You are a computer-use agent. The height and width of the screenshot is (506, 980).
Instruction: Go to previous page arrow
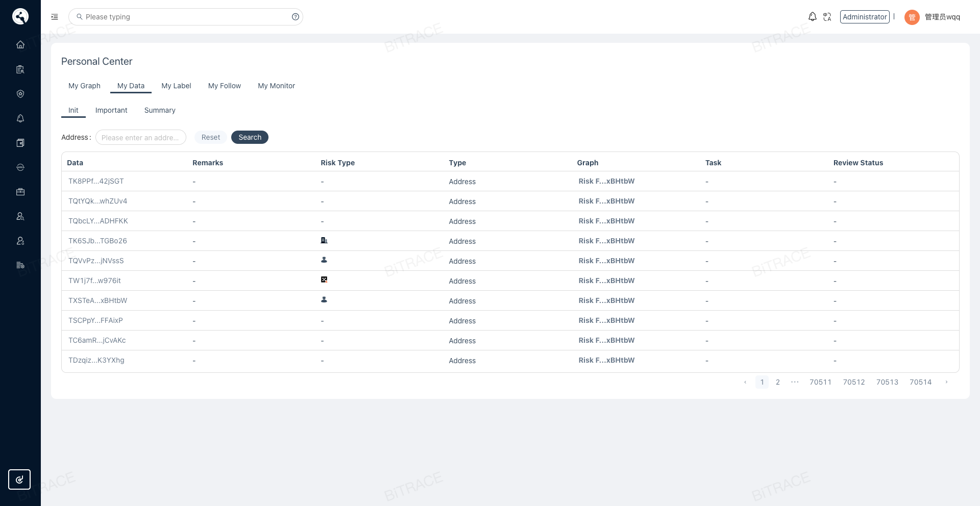click(x=745, y=382)
